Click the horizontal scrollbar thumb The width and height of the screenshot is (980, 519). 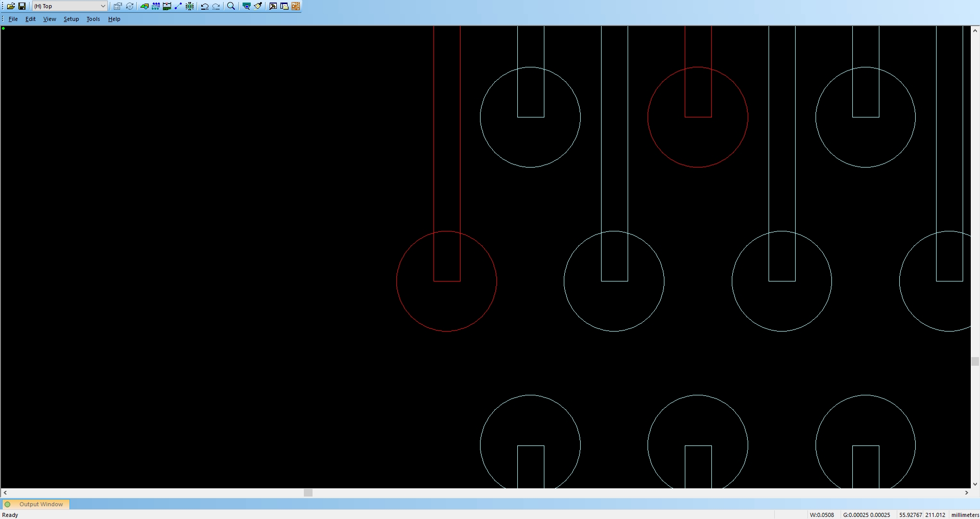tap(308, 493)
